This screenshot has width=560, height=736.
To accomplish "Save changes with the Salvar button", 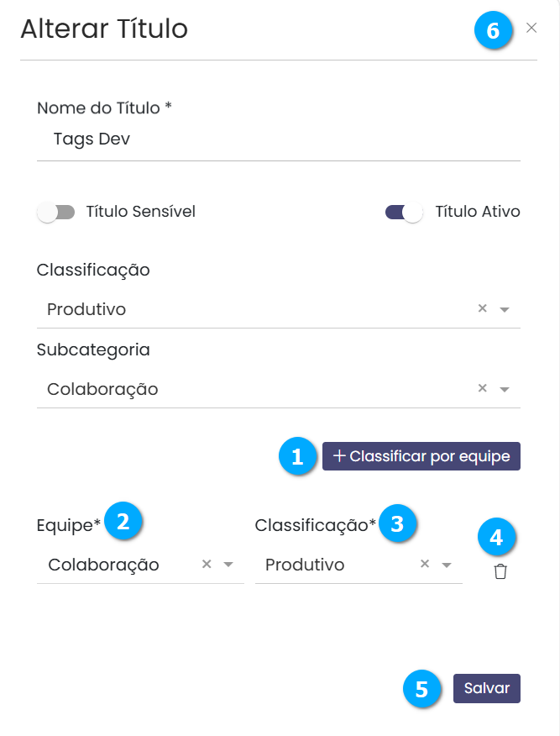I will click(x=486, y=688).
